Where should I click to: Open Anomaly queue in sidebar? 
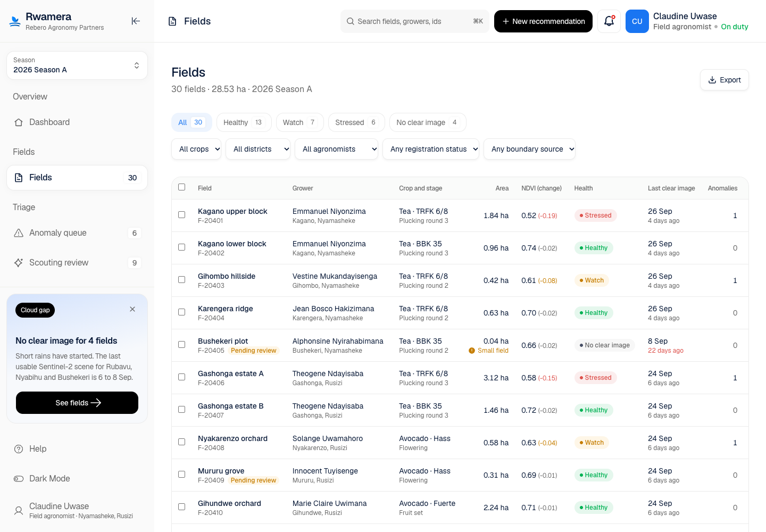pos(77,233)
